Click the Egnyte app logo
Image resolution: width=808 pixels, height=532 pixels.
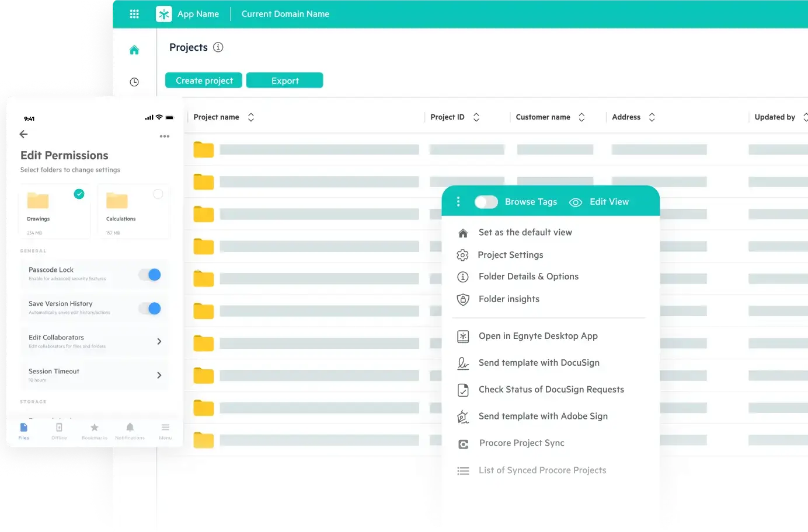click(164, 14)
